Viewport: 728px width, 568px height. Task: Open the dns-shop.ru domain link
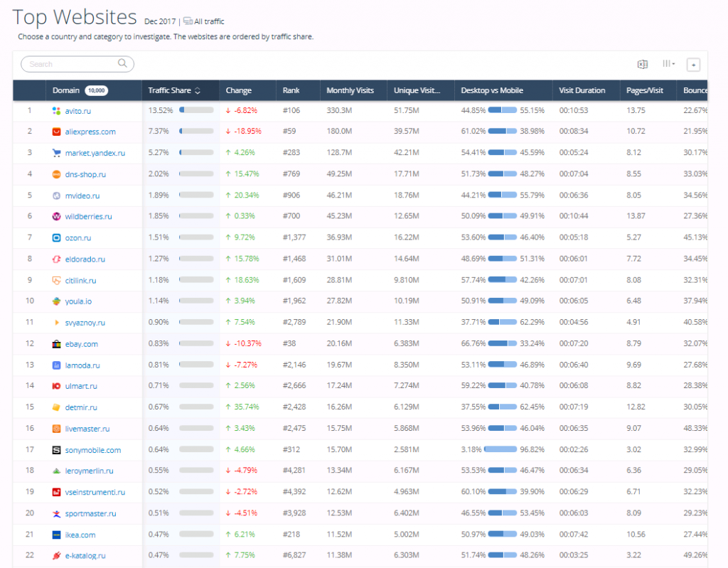[85, 174]
